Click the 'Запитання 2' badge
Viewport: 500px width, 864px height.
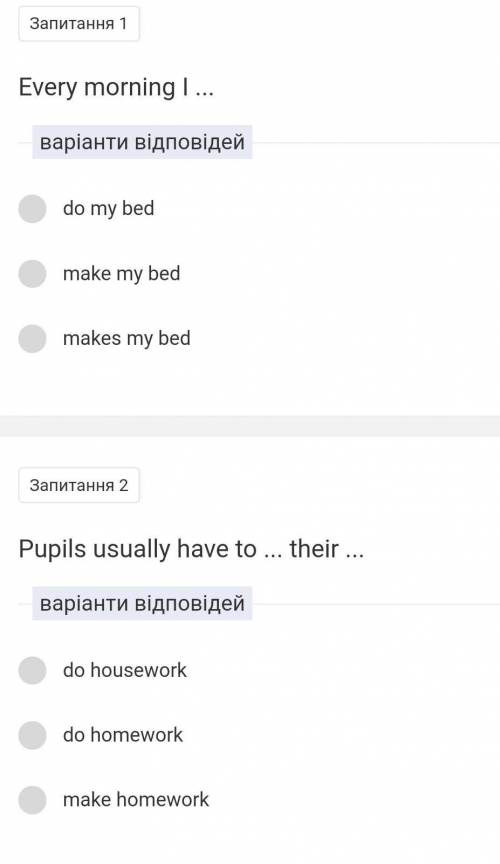click(79, 485)
